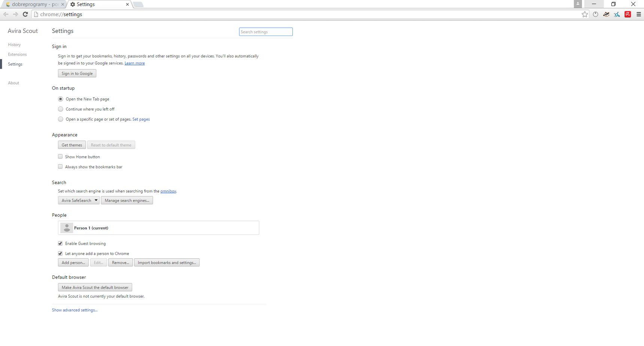The width and height of the screenshot is (644, 346).
Task: Close the dobreprogramy tab
Action: pos(63,4)
